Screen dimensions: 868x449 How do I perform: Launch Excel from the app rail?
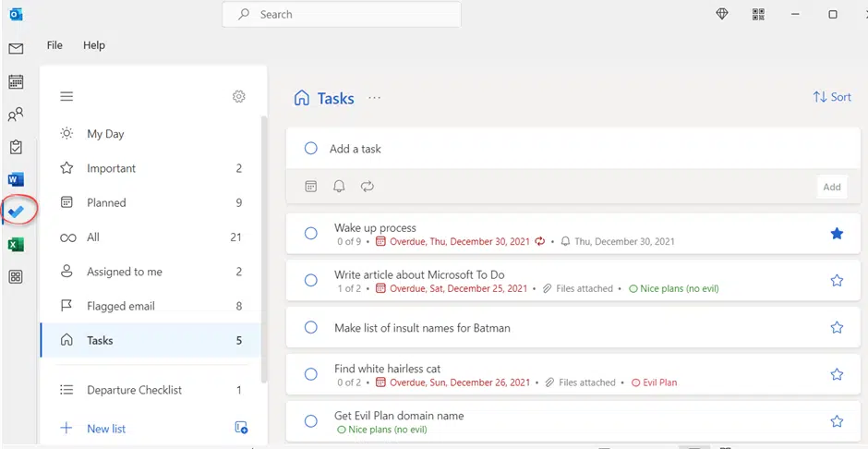(16, 244)
